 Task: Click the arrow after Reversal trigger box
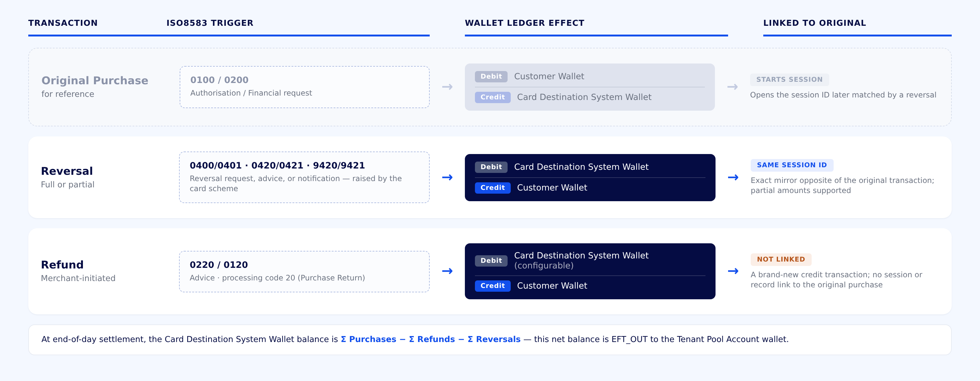(447, 177)
